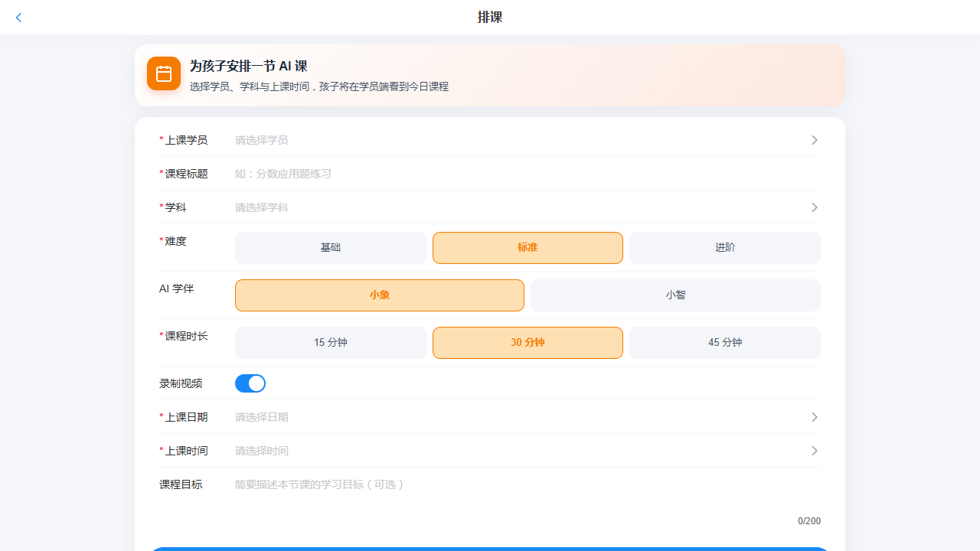Click the 为孩子安排一节 AI 课 heading
Screen dimensions: 980x551
click(248, 67)
